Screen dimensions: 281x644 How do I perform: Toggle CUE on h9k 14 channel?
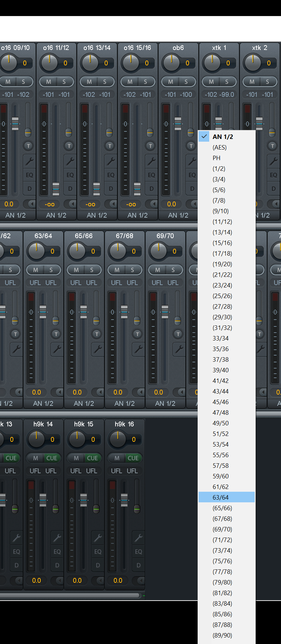(x=52, y=458)
